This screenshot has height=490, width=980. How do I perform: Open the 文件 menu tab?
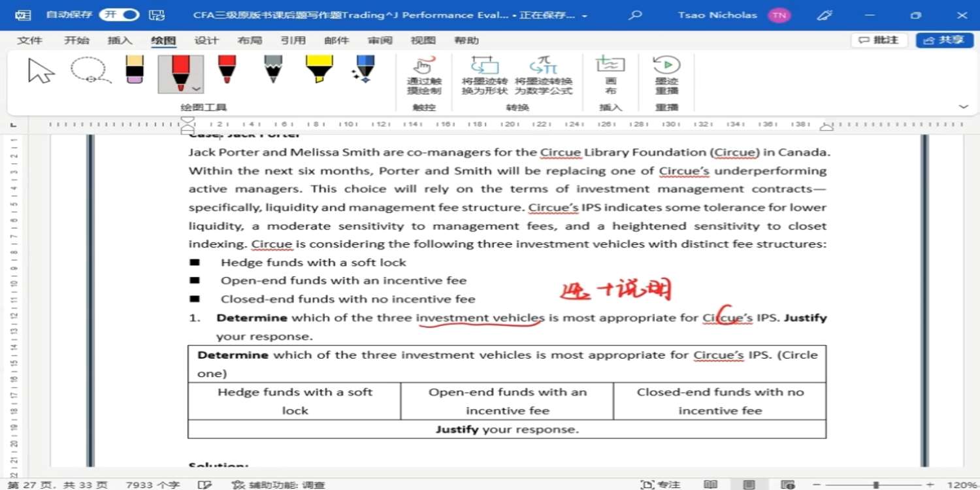[29, 41]
